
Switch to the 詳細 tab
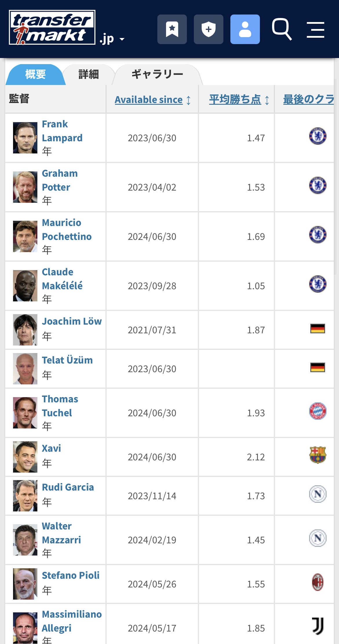(x=89, y=75)
